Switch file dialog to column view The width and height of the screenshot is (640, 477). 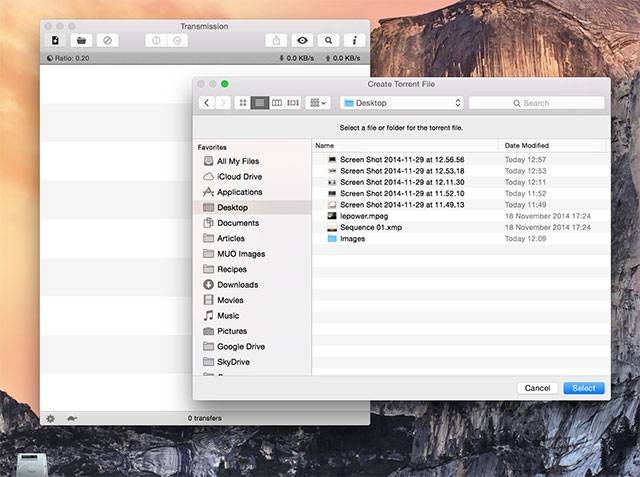tap(277, 103)
